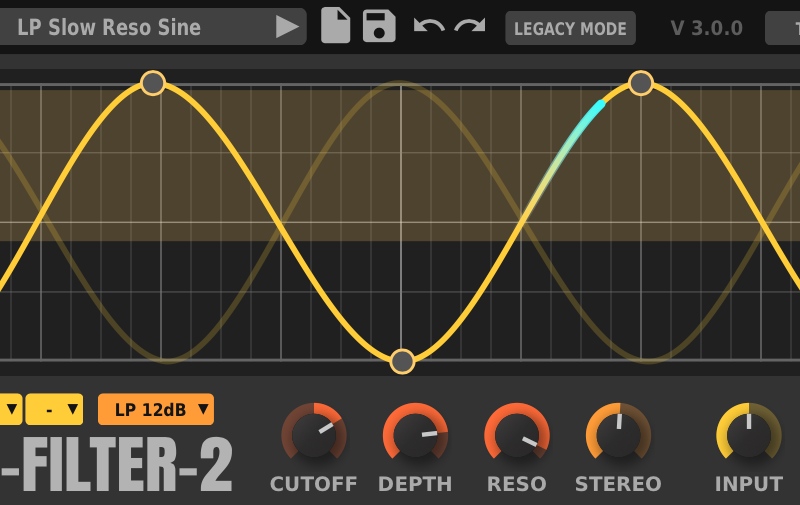Go to next preset with arrow
The height and width of the screenshot is (505, 800).
288,27
